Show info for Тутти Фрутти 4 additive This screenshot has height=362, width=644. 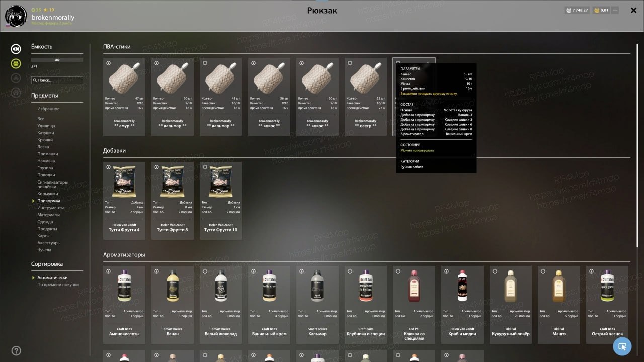coord(108,167)
